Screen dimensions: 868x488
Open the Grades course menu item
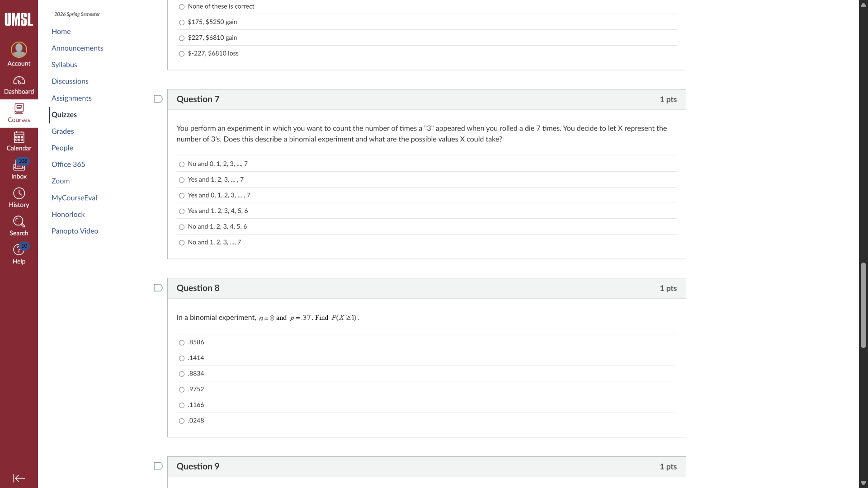pos(62,131)
